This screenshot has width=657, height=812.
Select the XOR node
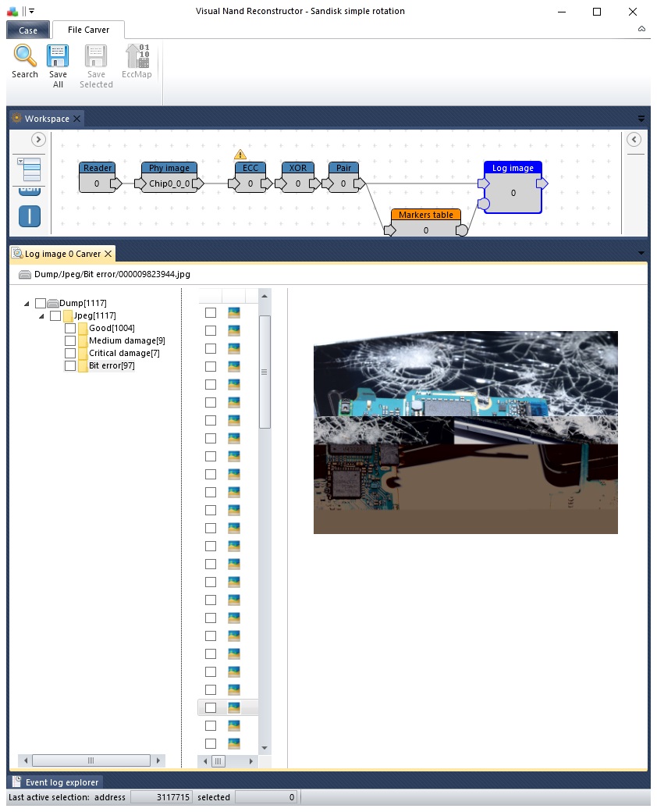298,177
